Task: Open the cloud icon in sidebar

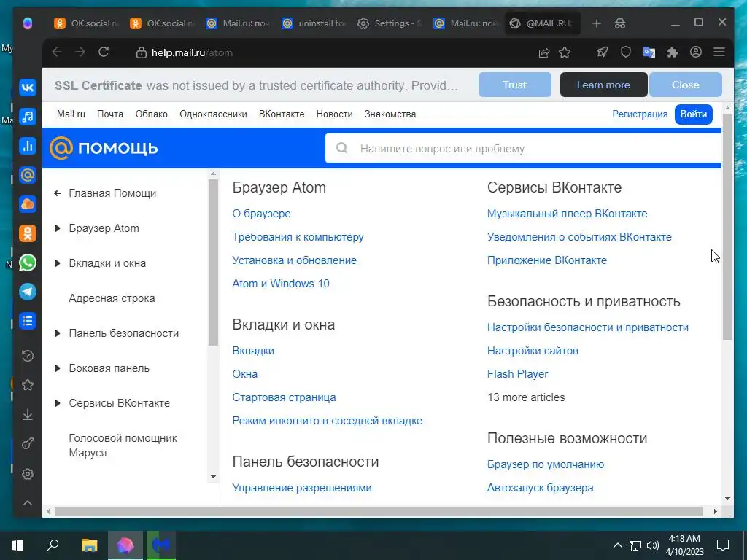Action: click(x=28, y=204)
